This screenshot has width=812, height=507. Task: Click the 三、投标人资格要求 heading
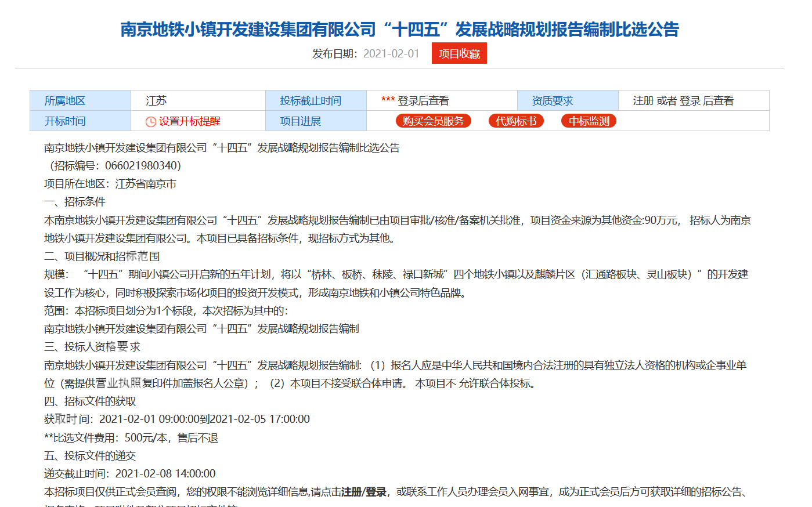(92, 347)
